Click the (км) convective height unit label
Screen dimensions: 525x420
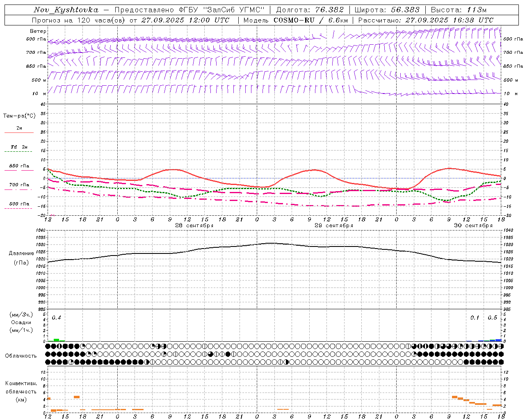[x=21, y=399]
